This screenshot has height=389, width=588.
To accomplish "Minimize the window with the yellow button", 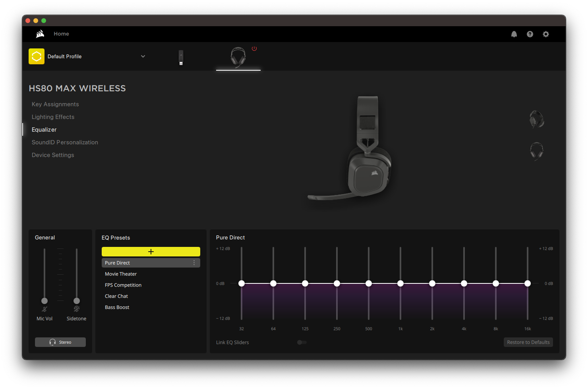I will [x=36, y=21].
